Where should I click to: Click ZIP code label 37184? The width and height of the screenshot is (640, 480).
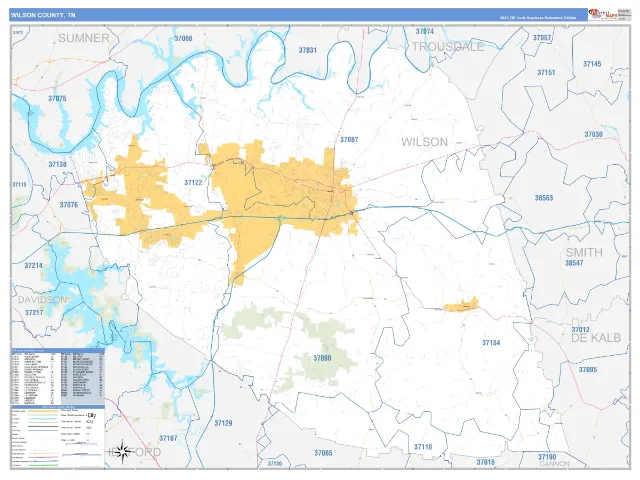coord(491,343)
